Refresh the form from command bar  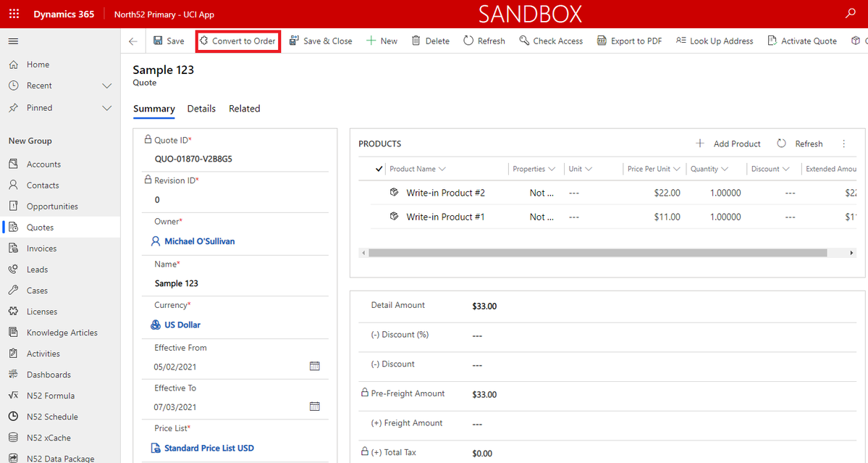(x=484, y=41)
